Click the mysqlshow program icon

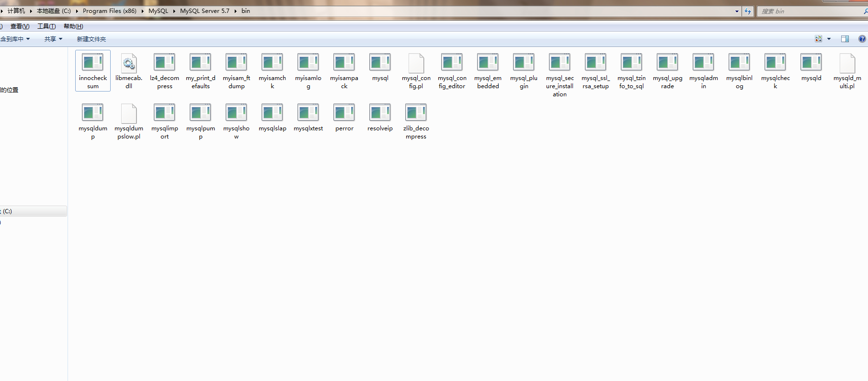(237, 113)
